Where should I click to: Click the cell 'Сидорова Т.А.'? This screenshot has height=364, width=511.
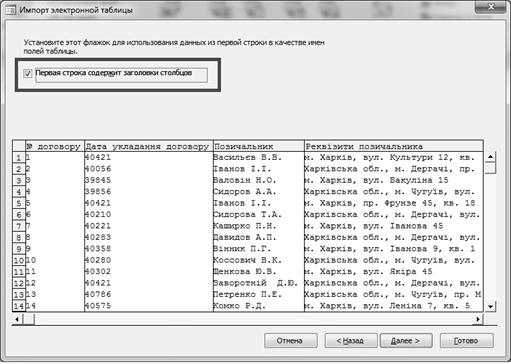[x=259, y=214]
